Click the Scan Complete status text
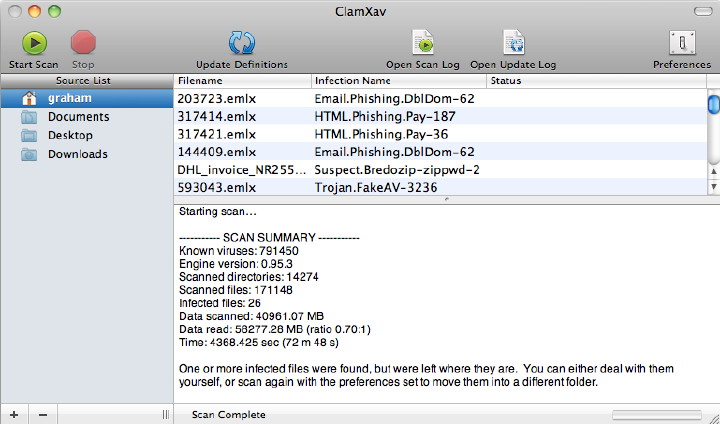 click(x=229, y=414)
